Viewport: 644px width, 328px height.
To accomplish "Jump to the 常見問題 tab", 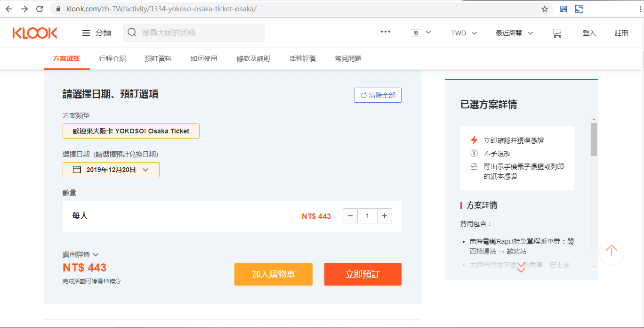I will (x=348, y=58).
